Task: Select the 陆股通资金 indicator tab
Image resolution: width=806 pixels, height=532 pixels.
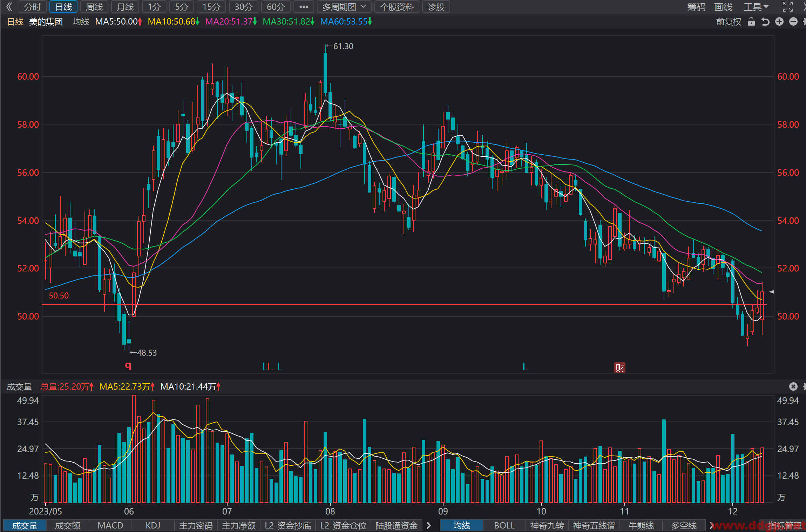Action: (397, 525)
